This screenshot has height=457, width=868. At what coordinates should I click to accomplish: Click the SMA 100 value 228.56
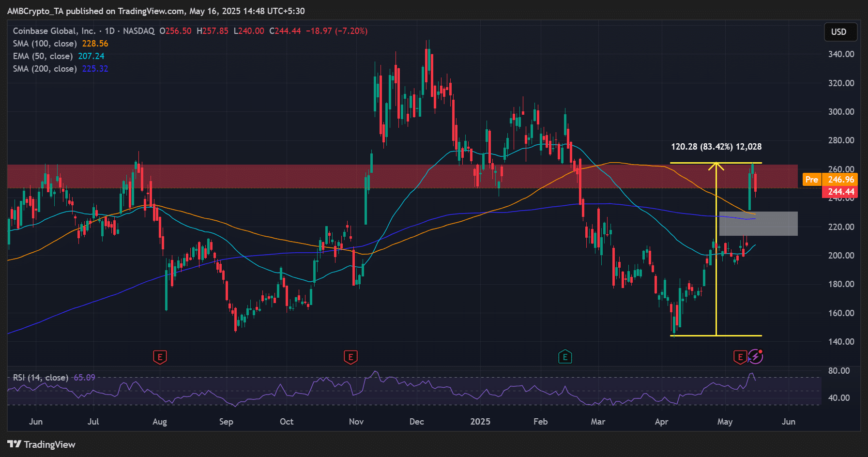click(95, 44)
